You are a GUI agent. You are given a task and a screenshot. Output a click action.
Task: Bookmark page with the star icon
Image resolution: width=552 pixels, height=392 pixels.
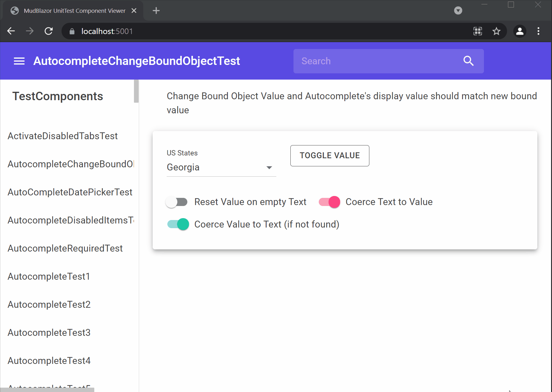click(x=496, y=31)
